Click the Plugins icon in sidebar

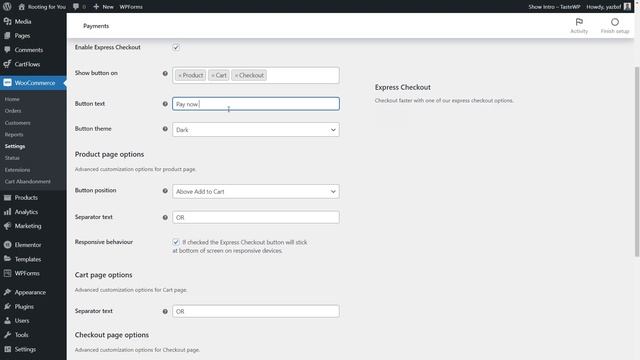click(7, 306)
